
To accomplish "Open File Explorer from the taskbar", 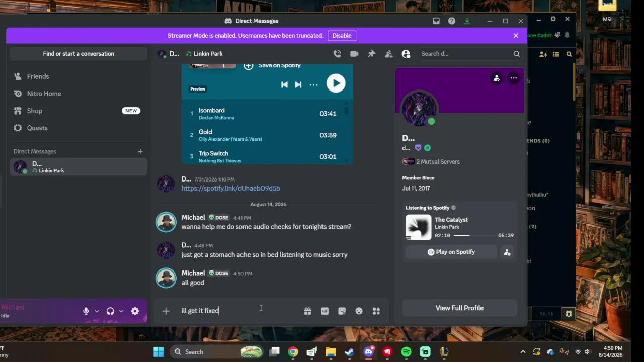I will (x=331, y=352).
